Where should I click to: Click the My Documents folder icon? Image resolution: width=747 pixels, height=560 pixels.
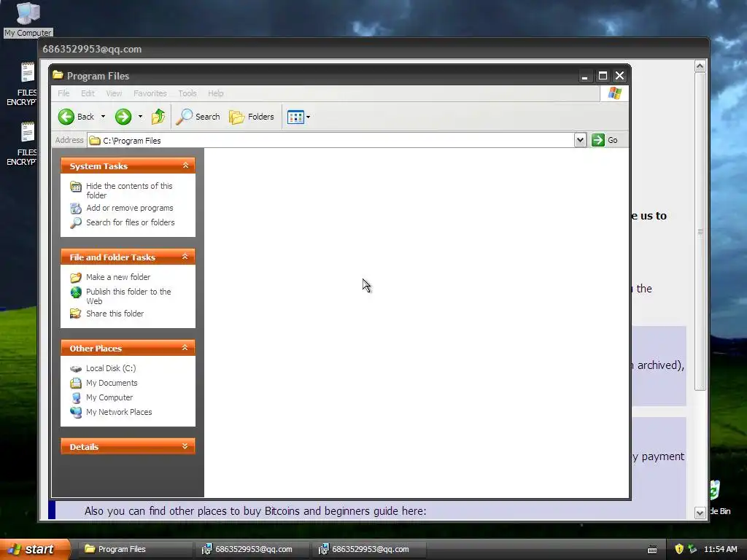(x=76, y=383)
